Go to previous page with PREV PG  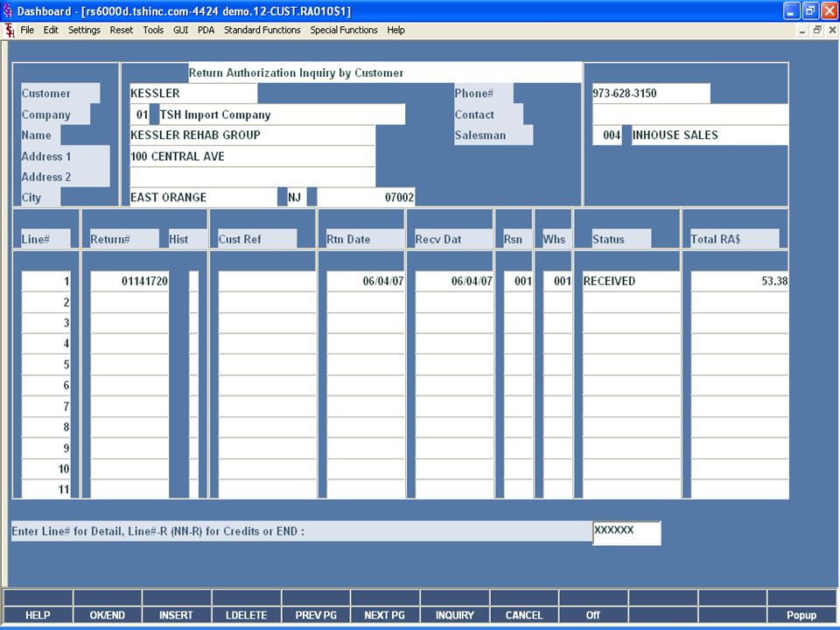click(x=316, y=615)
